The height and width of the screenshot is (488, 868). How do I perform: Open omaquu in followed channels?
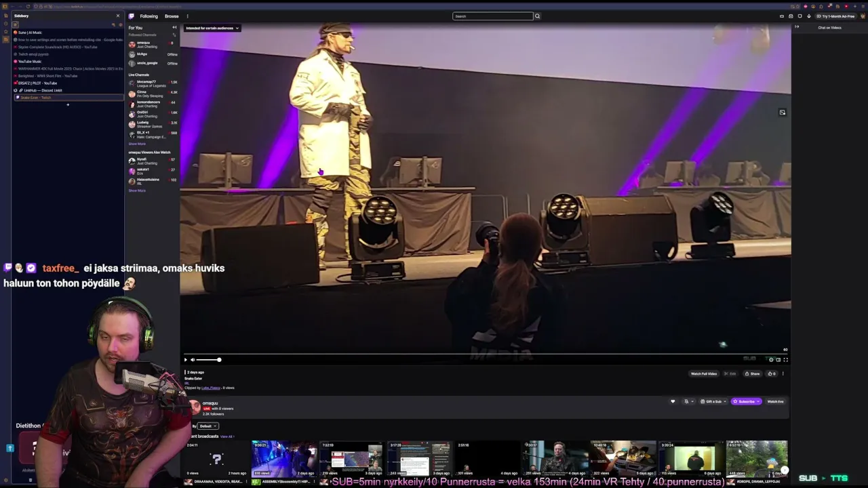(153, 45)
